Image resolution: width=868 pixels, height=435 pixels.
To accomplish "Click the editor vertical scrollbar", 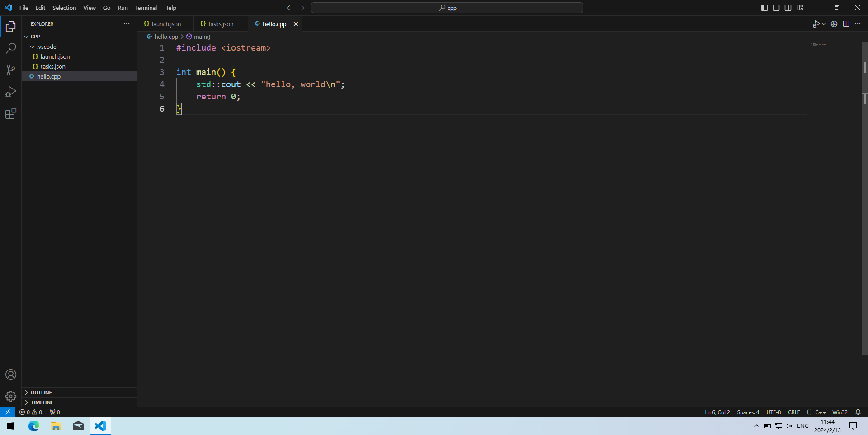I will [x=865, y=198].
